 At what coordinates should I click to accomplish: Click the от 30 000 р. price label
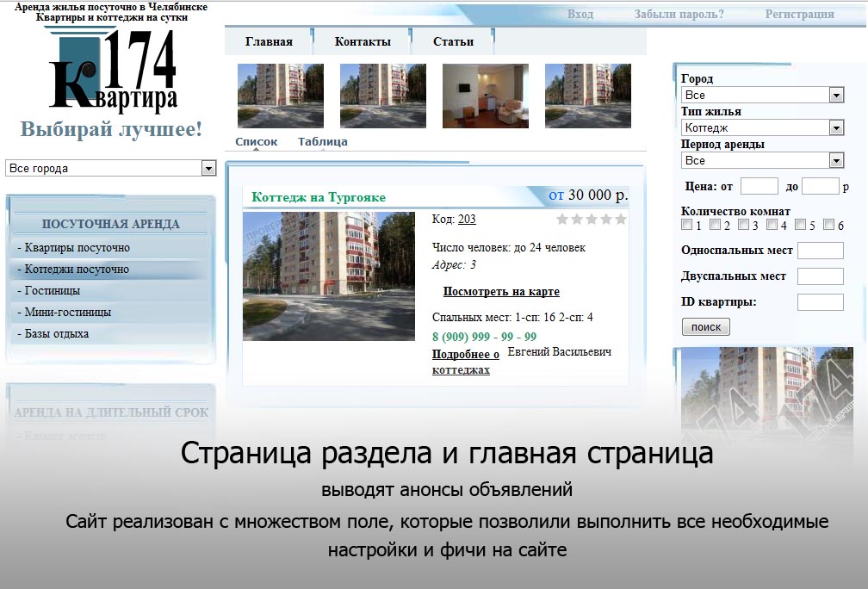[588, 195]
